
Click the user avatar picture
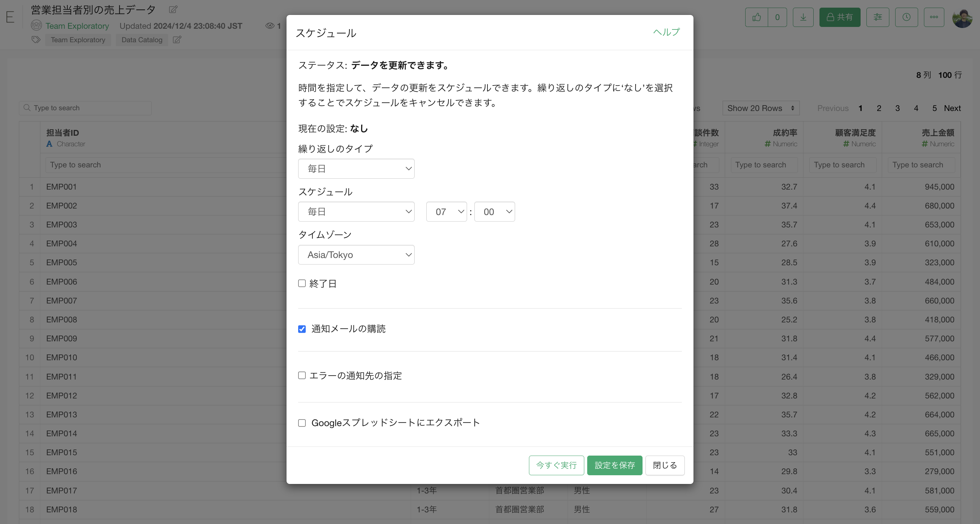pos(962,17)
